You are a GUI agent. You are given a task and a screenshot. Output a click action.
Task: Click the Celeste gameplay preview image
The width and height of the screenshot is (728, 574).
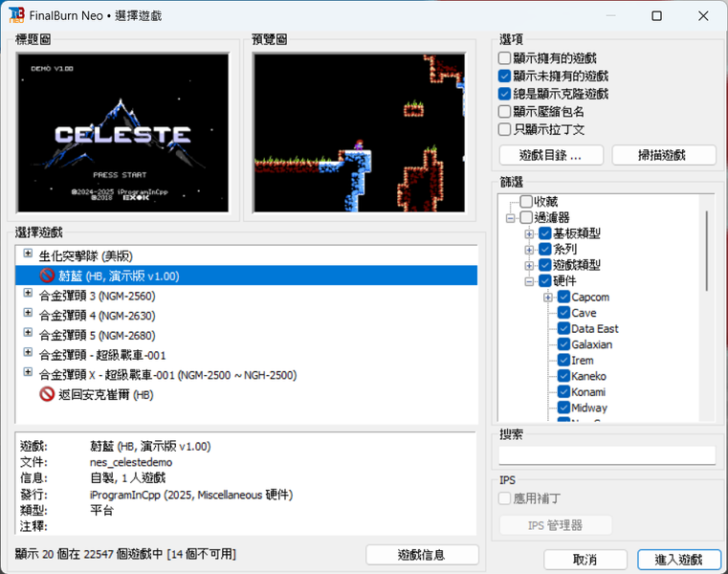coord(359,133)
